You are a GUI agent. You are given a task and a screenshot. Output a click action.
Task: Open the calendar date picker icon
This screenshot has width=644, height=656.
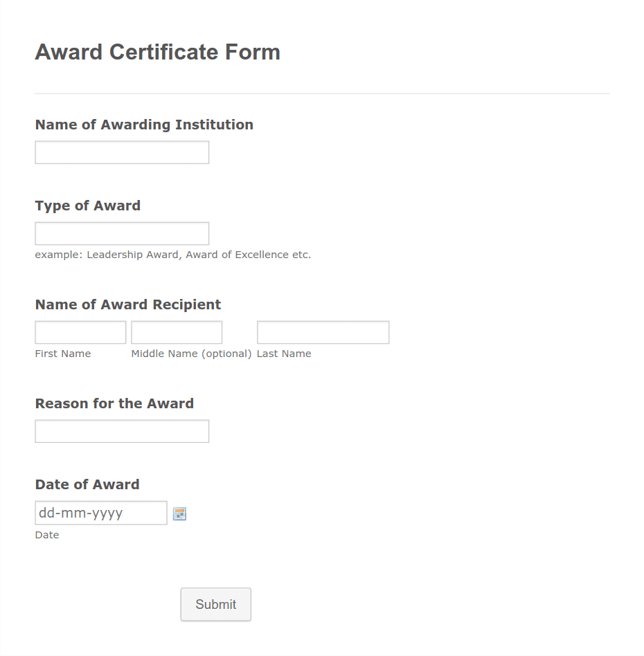(x=179, y=513)
